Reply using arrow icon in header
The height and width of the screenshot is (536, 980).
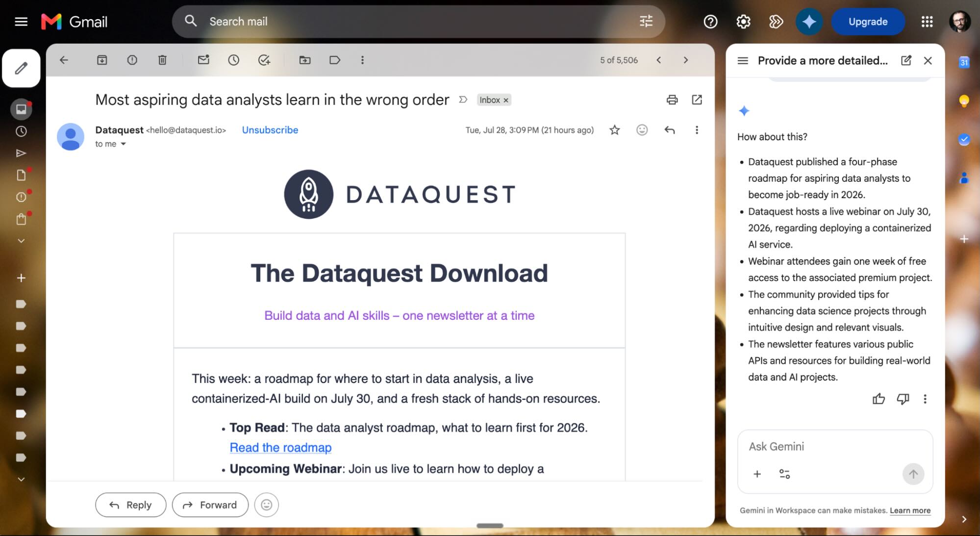(x=670, y=130)
